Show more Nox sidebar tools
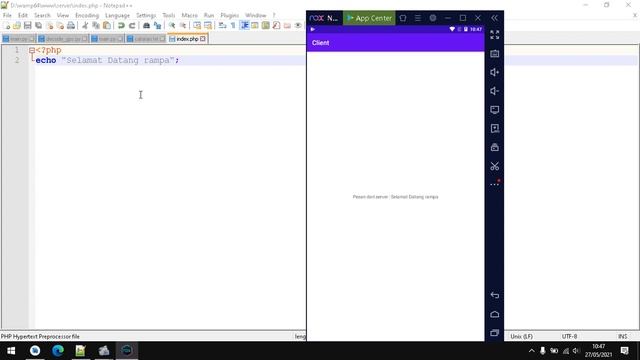 494,184
